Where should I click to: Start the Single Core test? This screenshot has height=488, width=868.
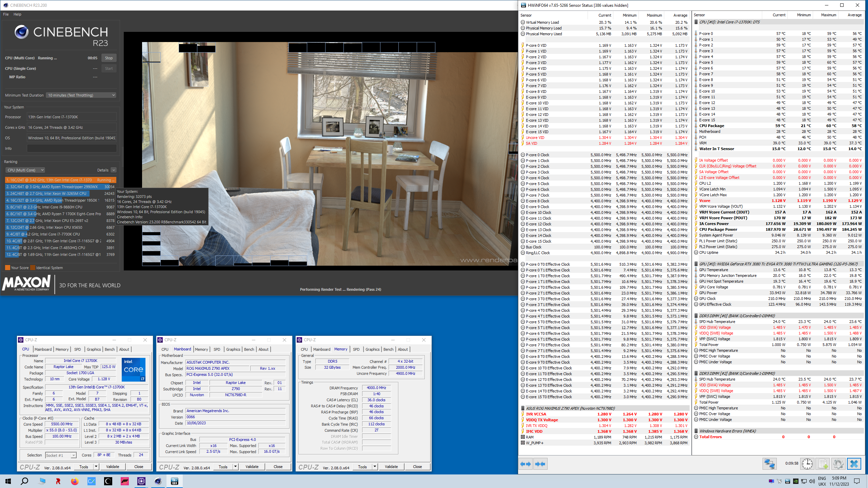109,68
